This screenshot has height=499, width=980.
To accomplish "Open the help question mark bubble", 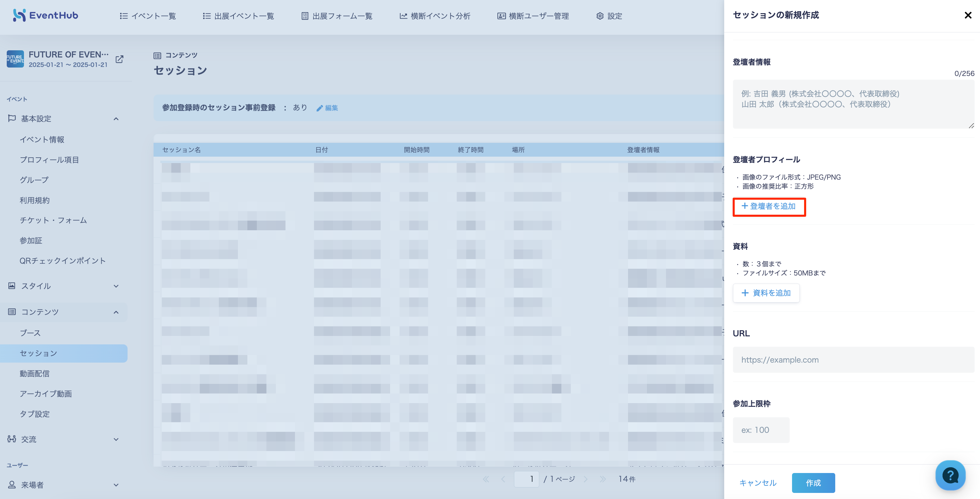I will pyautogui.click(x=950, y=475).
